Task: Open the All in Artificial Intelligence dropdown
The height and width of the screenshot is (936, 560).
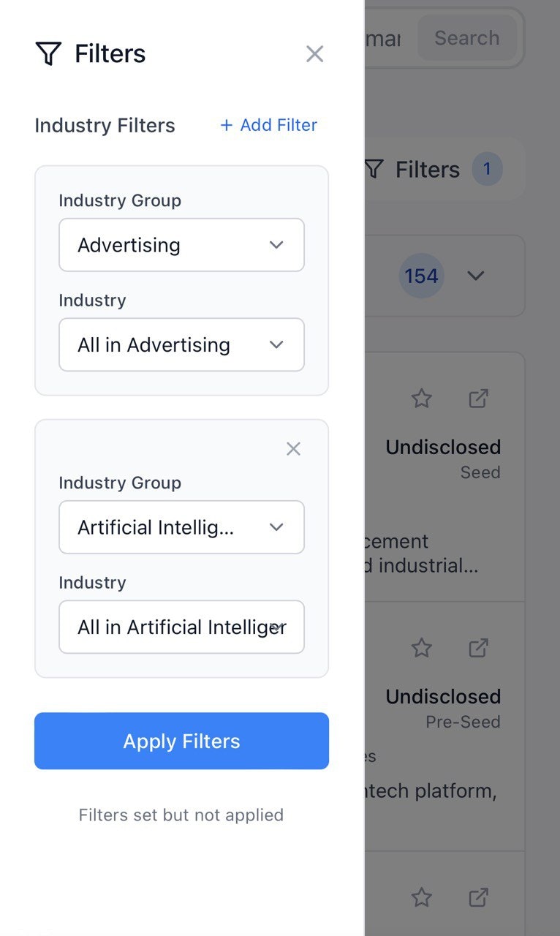Action: (x=181, y=627)
